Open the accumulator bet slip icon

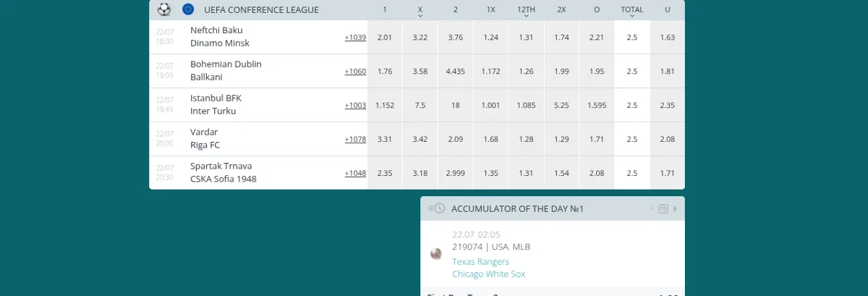click(x=663, y=208)
